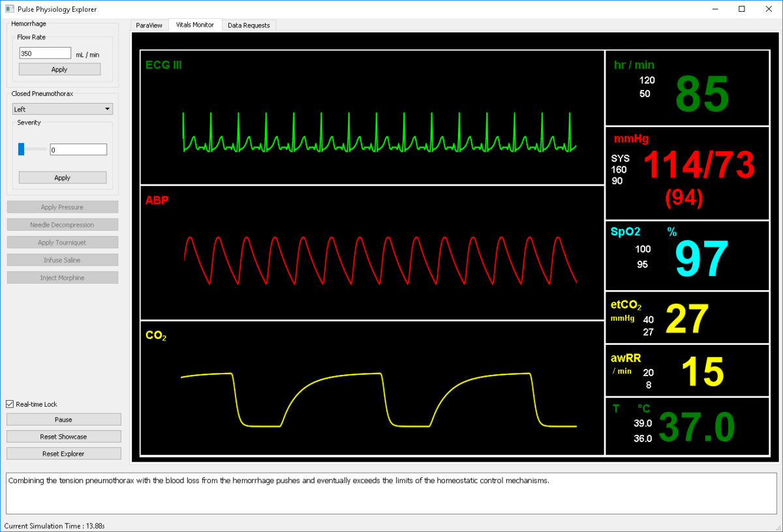Click the Infuse Saline button
This screenshot has width=783, height=532.
coord(62,260)
